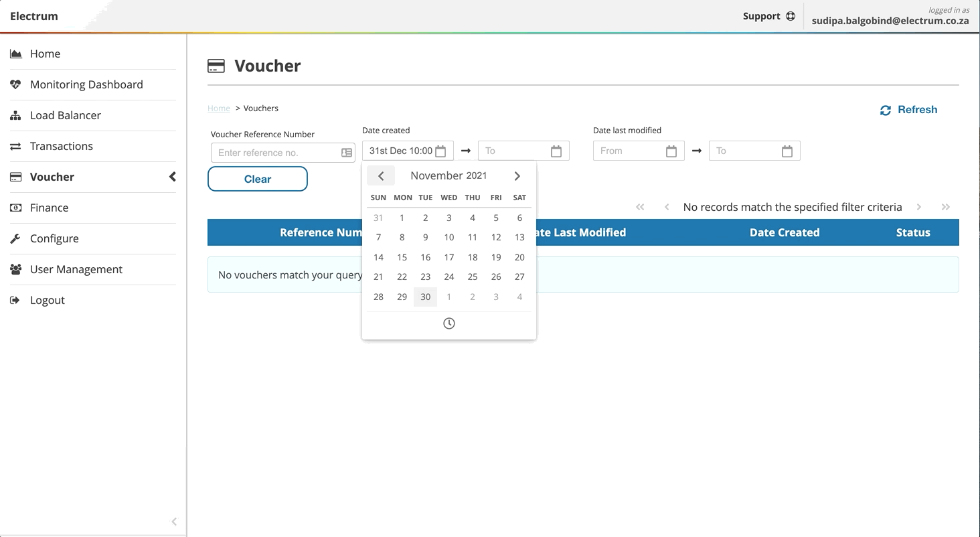Navigate to User Management
The image size is (980, 537).
76,269
